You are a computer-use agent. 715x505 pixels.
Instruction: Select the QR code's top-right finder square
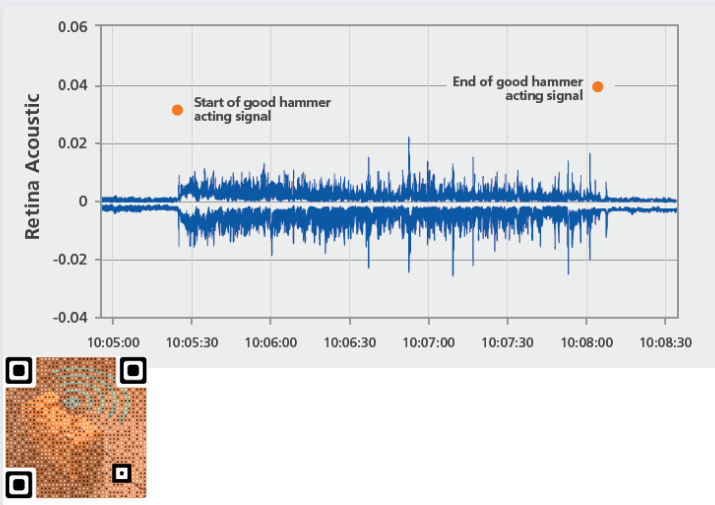click(x=133, y=371)
